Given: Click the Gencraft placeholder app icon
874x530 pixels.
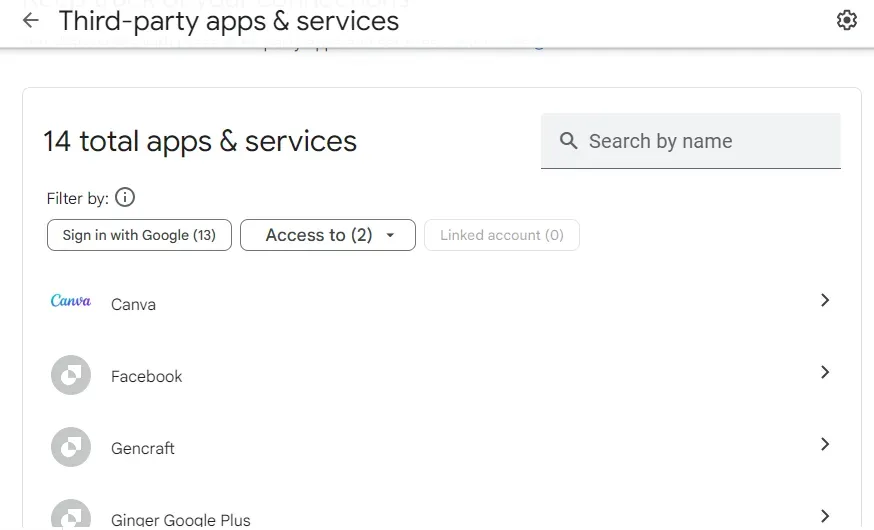Looking at the screenshot, I should 71,447.
